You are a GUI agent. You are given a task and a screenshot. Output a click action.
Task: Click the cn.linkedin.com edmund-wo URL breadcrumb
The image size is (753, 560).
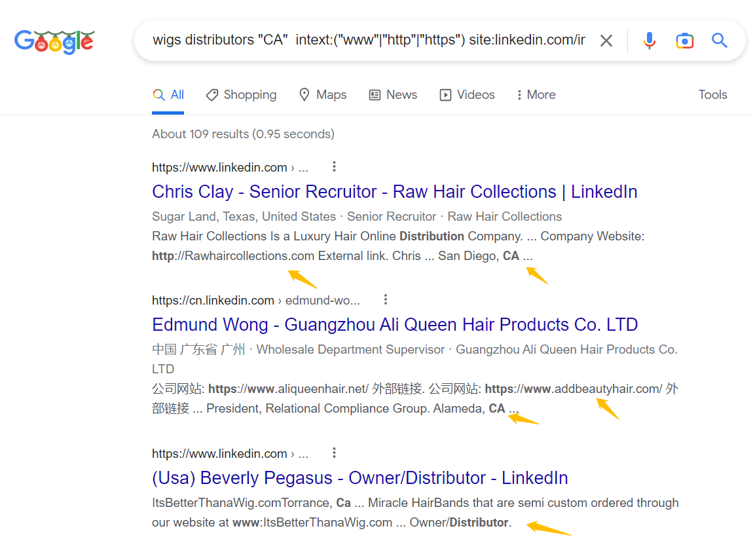coord(256,300)
